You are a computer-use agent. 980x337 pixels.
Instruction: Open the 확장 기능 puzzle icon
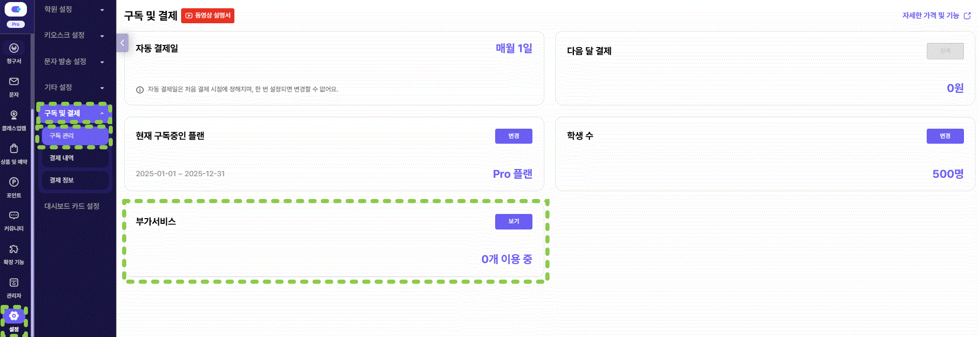click(x=14, y=250)
